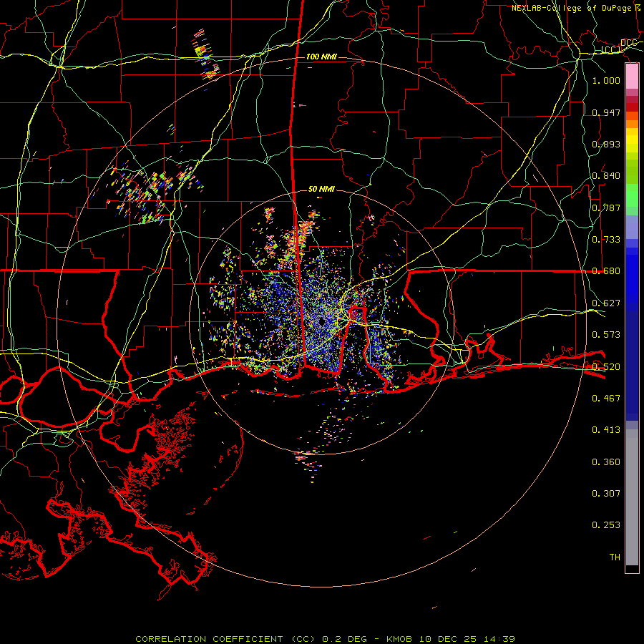Screen dimensions: 644x644
Task: Click the 0.840 scale value
Action: click(x=606, y=176)
